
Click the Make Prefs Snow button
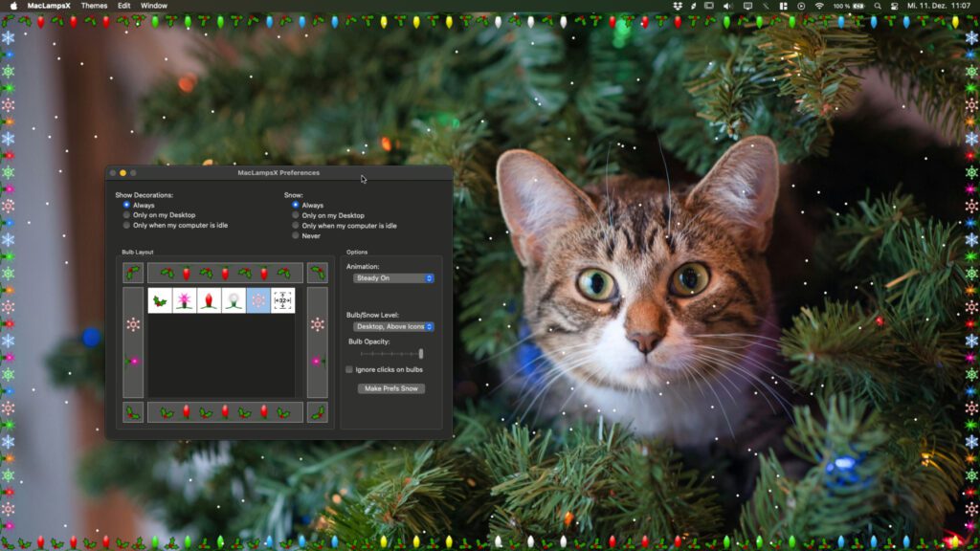click(390, 389)
